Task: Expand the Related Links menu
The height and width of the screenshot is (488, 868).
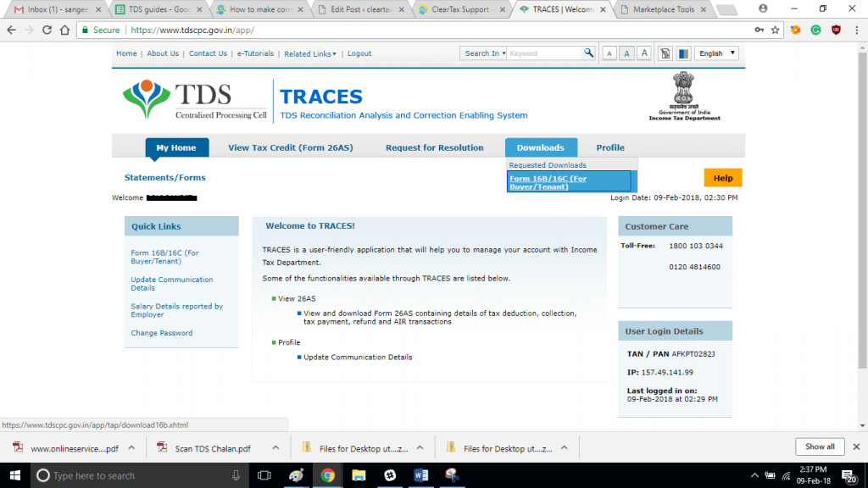Action: tap(310, 53)
